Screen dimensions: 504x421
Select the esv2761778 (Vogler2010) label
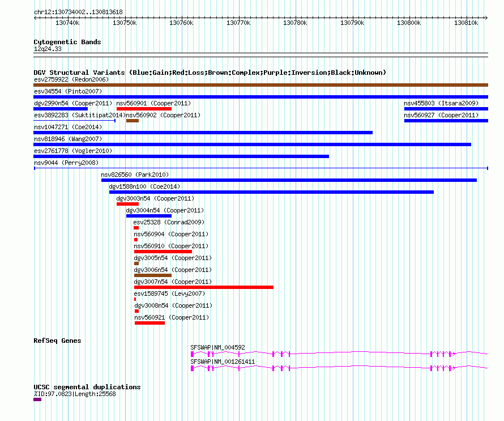pos(73,151)
